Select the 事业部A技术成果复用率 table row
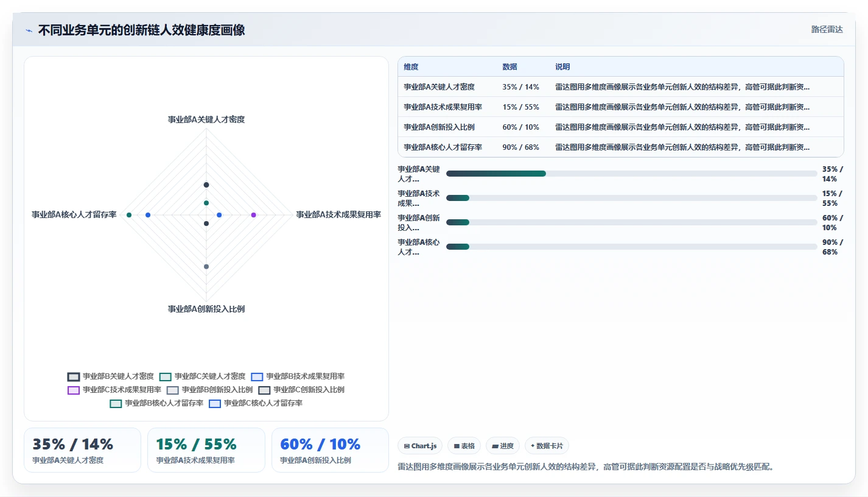The image size is (868, 497). point(620,107)
